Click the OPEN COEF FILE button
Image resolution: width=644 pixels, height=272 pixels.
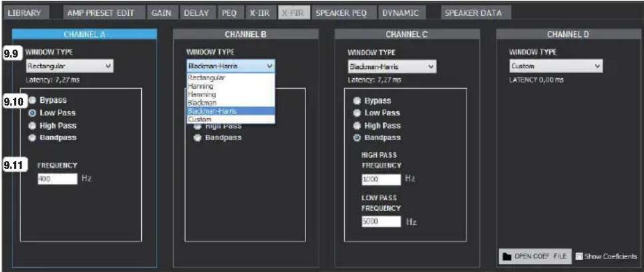pos(535,256)
